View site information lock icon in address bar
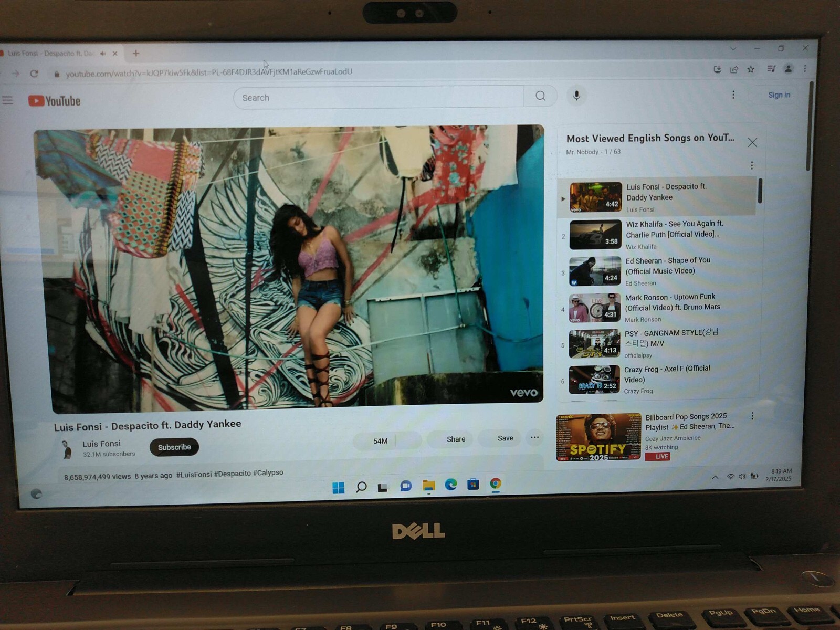The height and width of the screenshot is (630, 840). (57, 74)
